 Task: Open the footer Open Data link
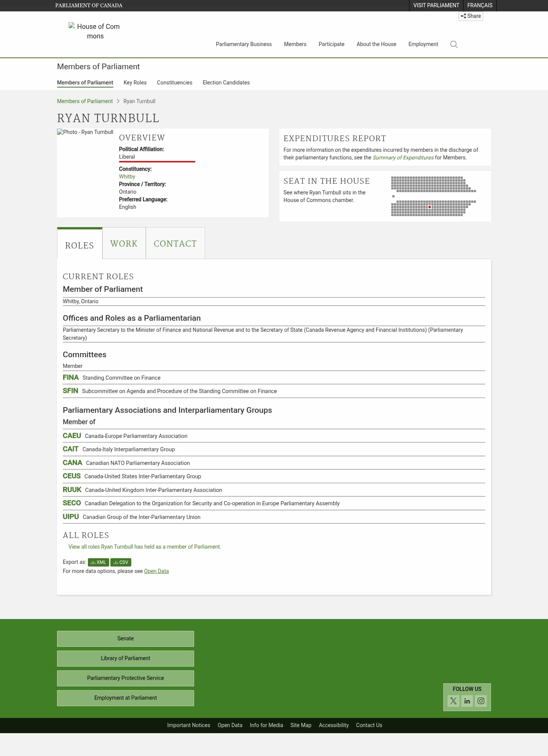pos(230,725)
